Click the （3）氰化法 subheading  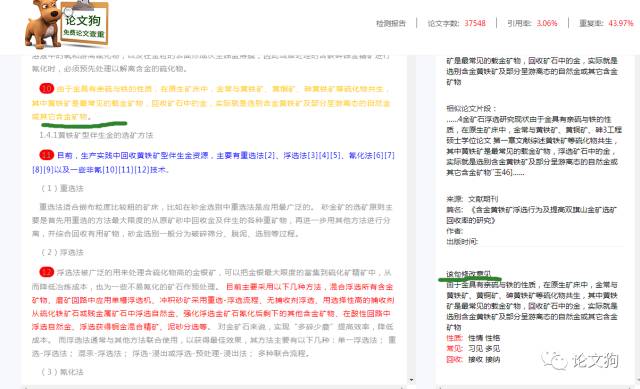(62, 372)
